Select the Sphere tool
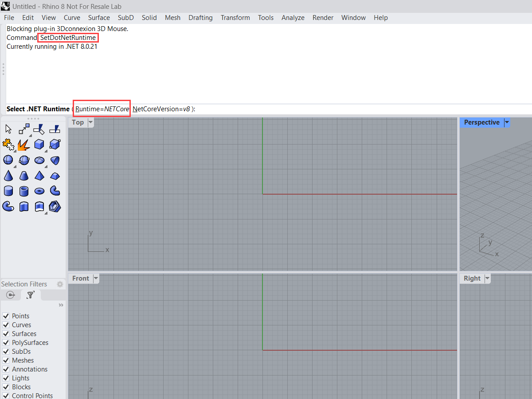The width and height of the screenshot is (532, 399). (x=8, y=160)
